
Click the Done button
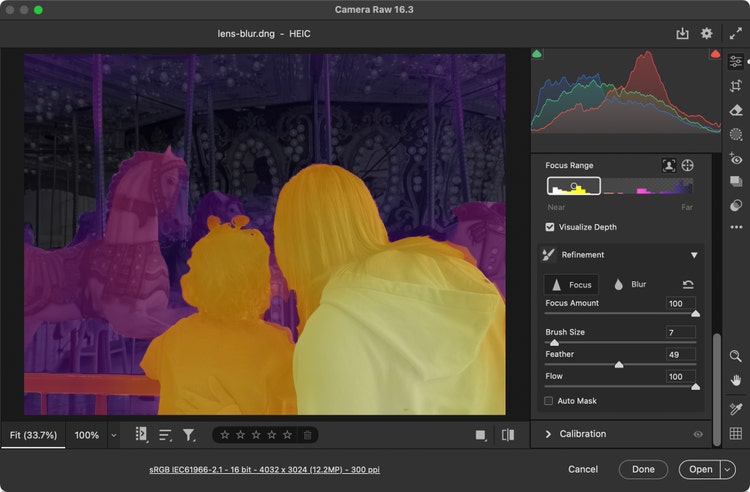pyautogui.click(x=643, y=469)
